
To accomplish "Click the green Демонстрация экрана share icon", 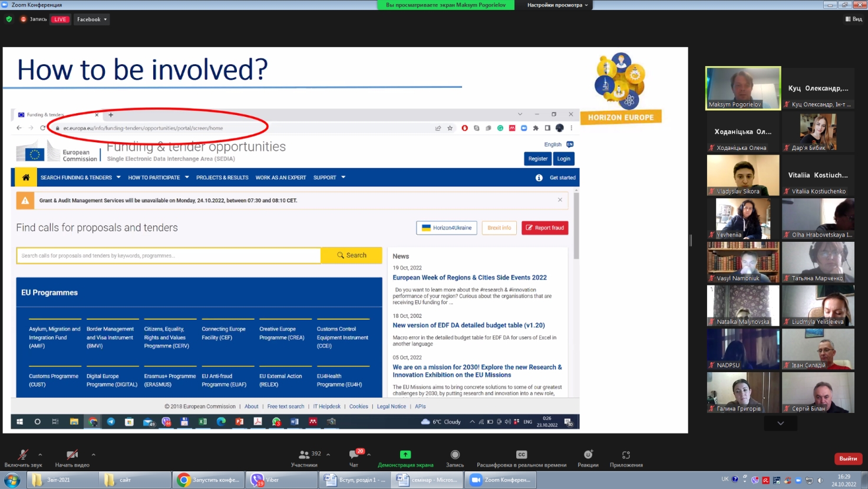I will click(x=405, y=454).
